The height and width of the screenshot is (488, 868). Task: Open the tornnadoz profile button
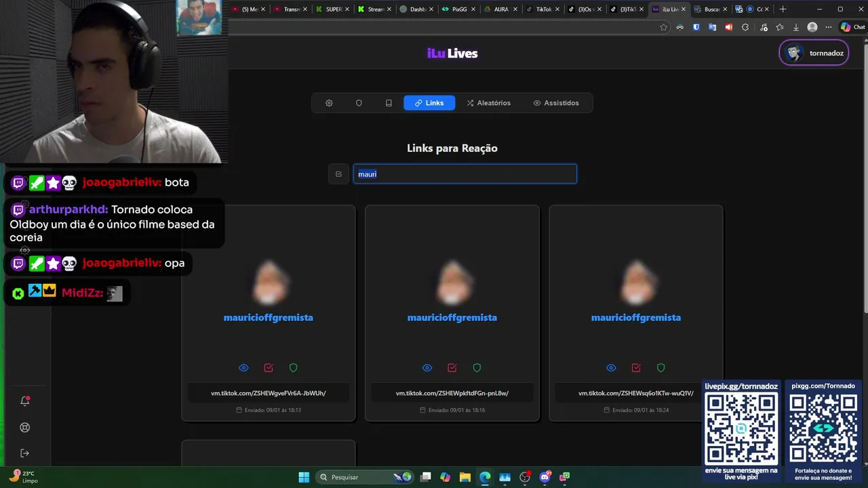pyautogui.click(x=814, y=53)
